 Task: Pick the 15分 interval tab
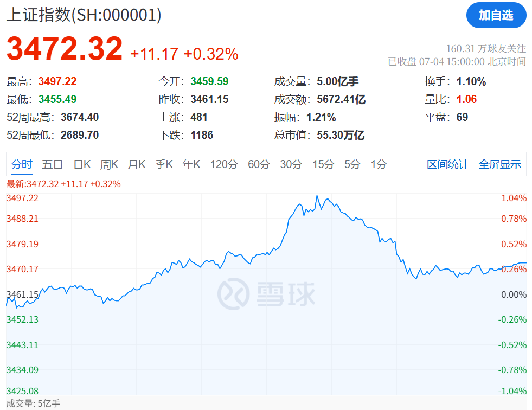(x=323, y=164)
